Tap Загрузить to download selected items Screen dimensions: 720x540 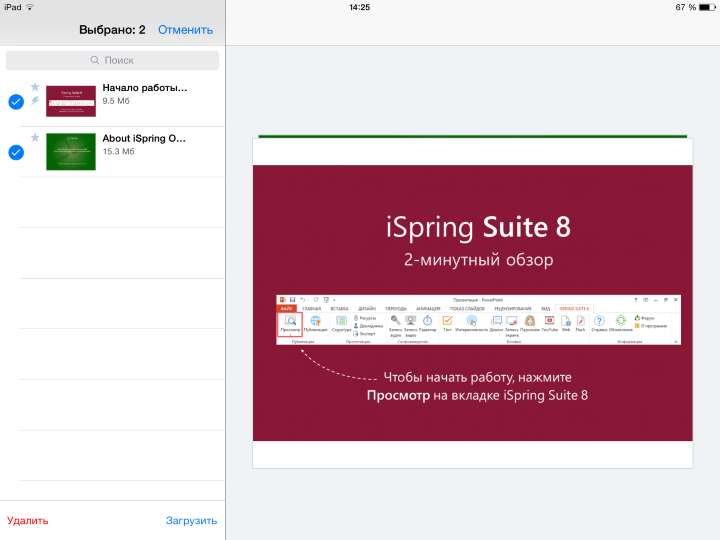coord(191,520)
